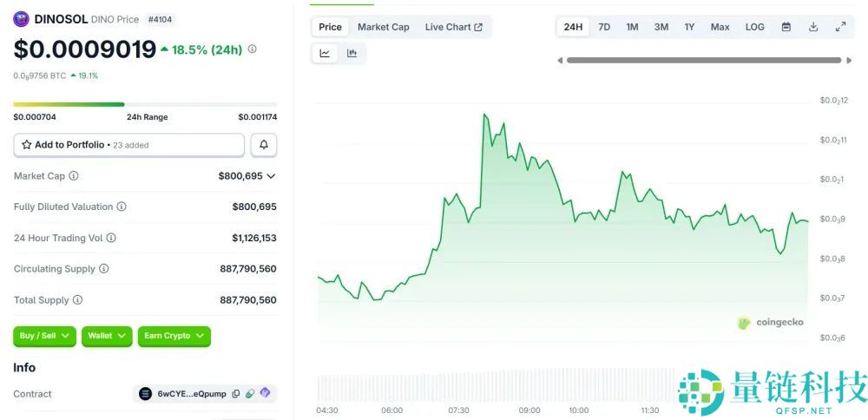Open the Wallet dropdown
This screenshot has width=868, height=420.
pos(107,336)
